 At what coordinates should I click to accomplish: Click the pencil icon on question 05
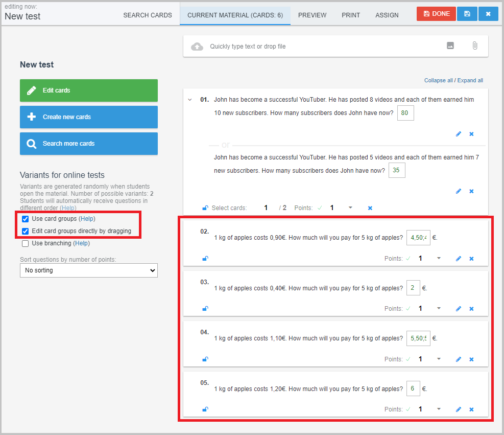click(458, 409)
